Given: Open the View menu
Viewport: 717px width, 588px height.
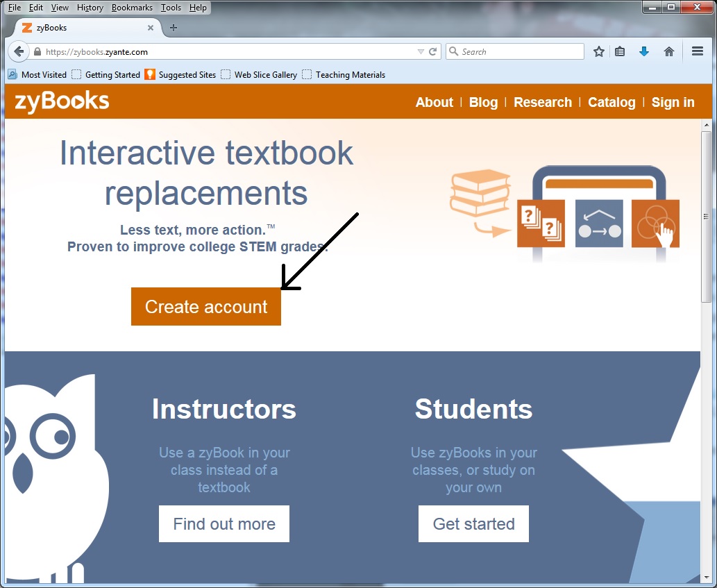Looking at the screenshot, I should coord(60,8).
